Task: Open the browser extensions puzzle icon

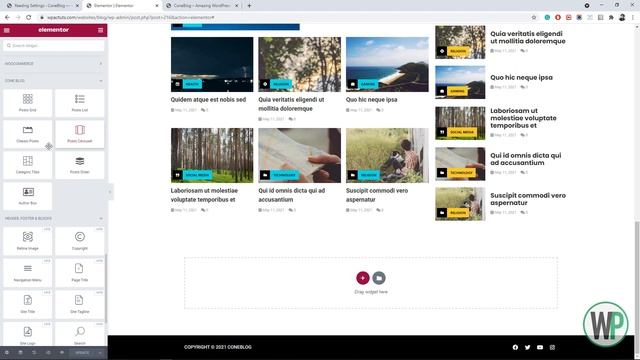Action: click(x=611, y=18)
